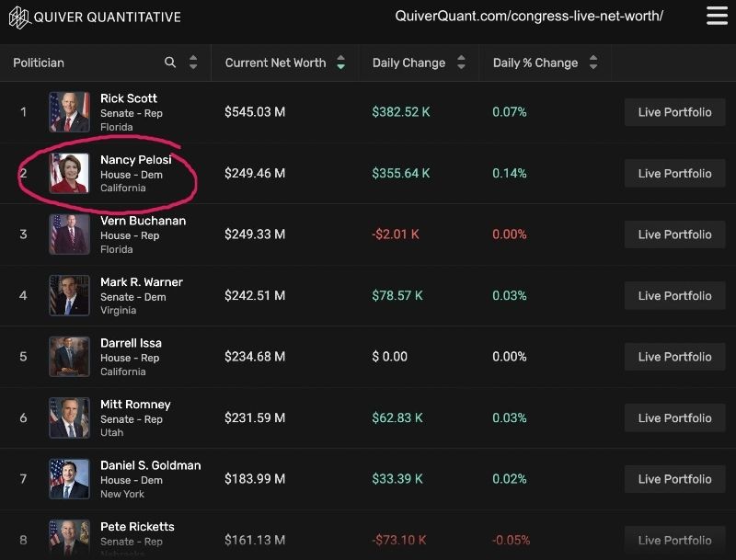The image size is (736, 560).
Task: Sort by Daily % Change arrows
Action: pos(593,63)
